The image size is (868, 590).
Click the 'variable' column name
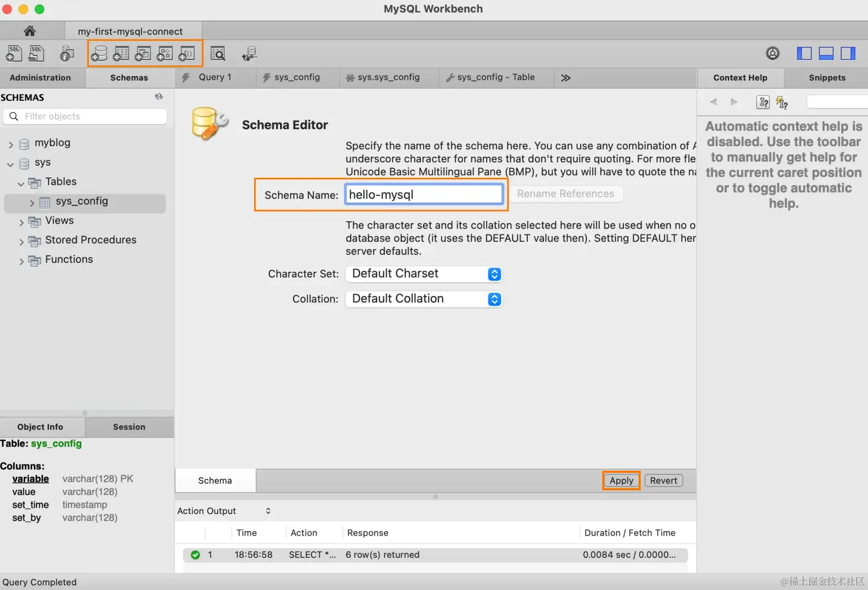coord(31,479)
